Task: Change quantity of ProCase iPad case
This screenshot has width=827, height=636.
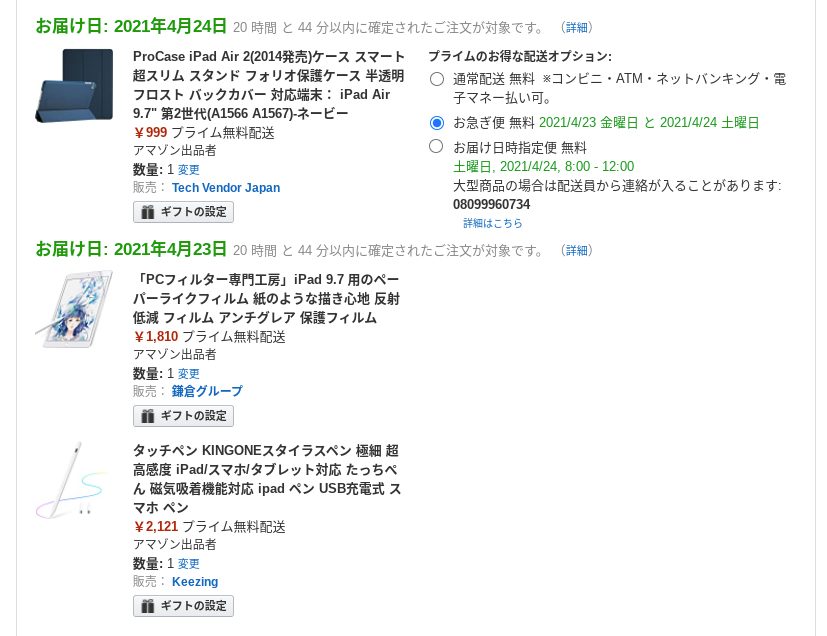Action: click(x=188, y=170)
